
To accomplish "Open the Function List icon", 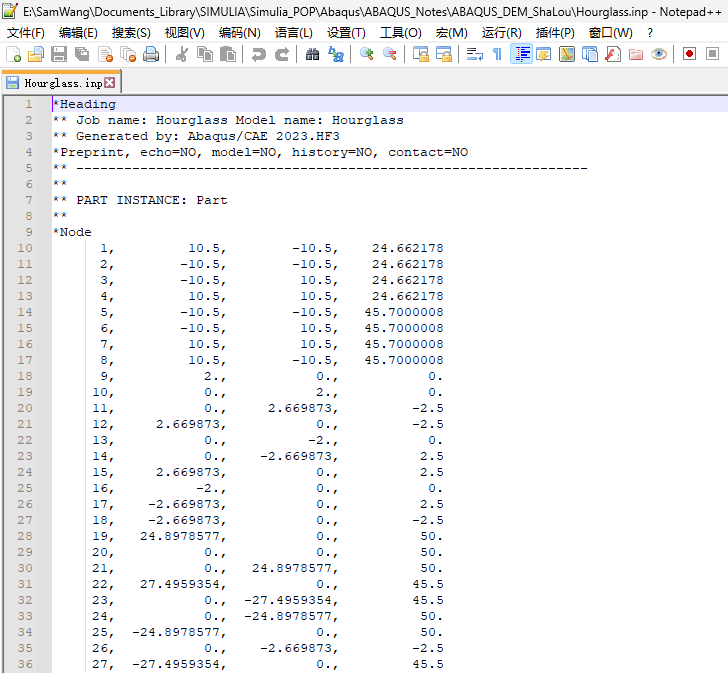I will [x=613, y=54].
